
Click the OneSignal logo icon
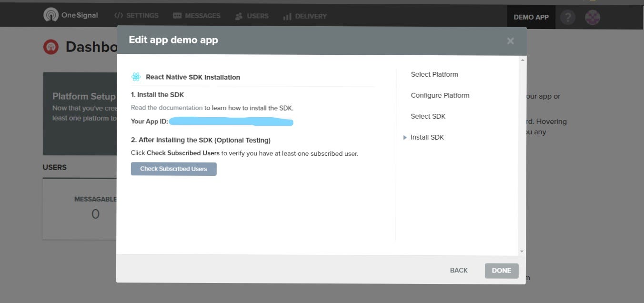pos(50,15)
